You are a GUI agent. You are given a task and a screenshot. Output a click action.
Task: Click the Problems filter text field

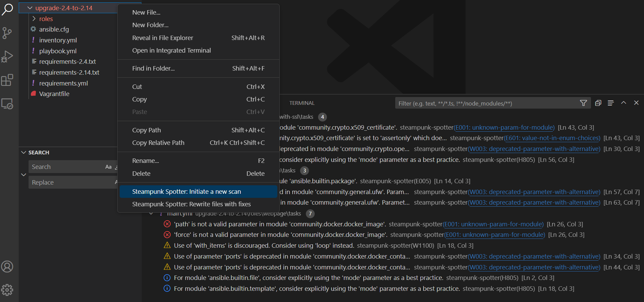[486, 103]
